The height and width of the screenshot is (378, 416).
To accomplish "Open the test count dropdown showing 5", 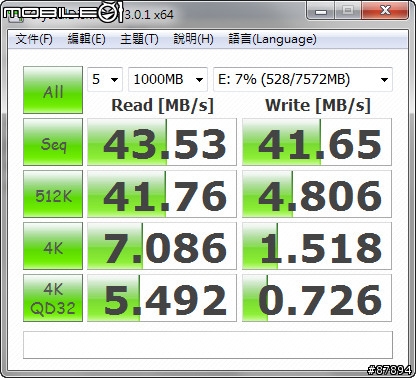I will coord(105,79).
